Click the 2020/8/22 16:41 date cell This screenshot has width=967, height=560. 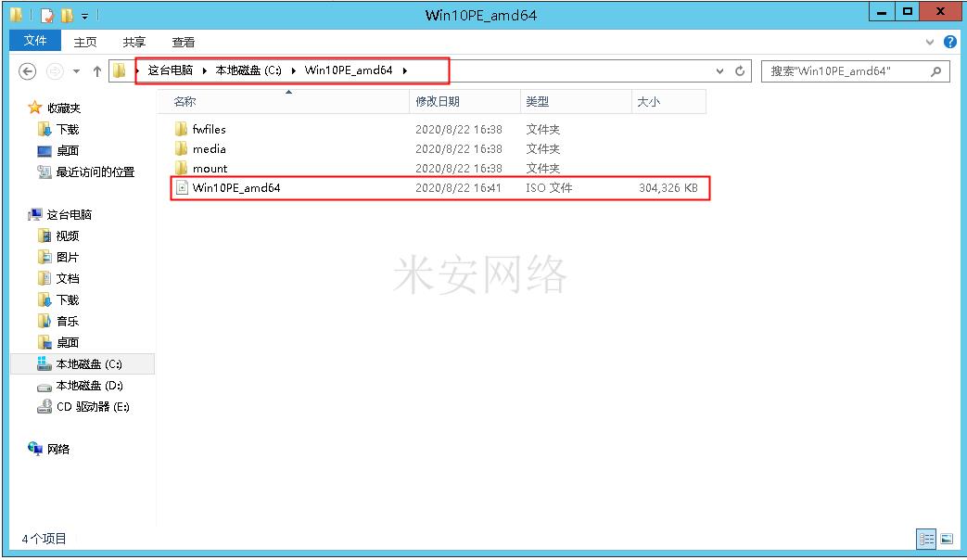pyautogui.click(x=458, y=187)
